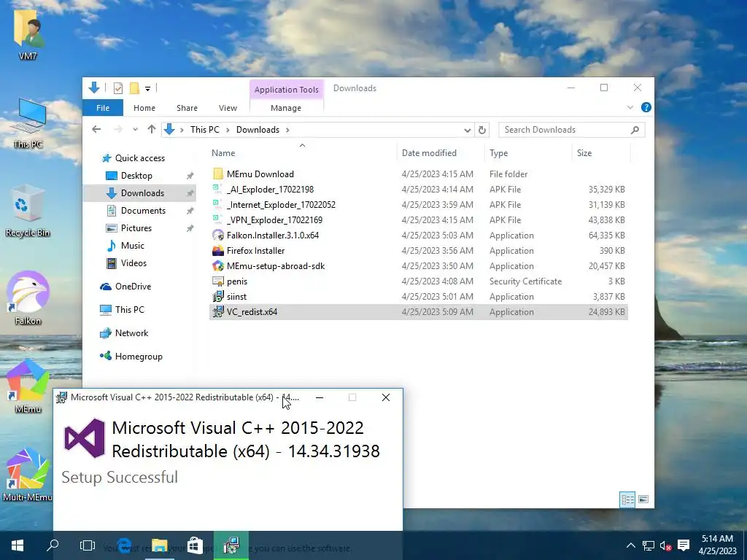The image size is (747, 560).
Task: Select Network in the navigation pane
Action: 124,332
